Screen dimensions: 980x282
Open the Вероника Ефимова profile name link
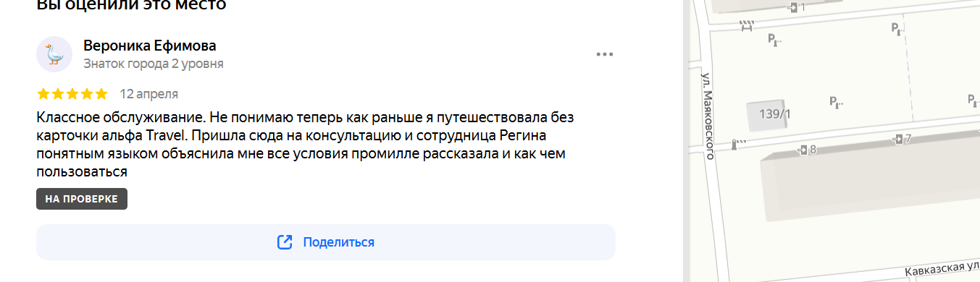click(x=150, y=46)
